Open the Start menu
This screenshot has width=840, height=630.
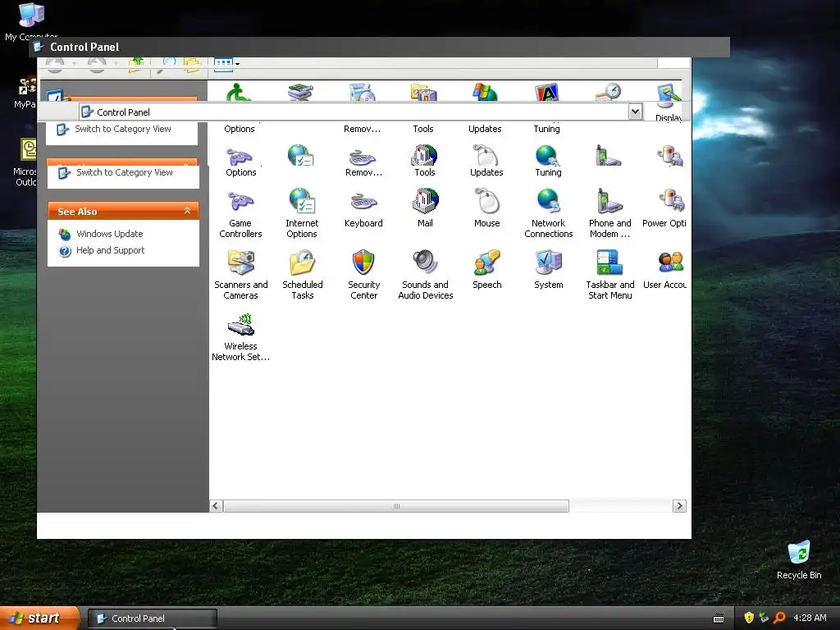pyautogui.click(x=39, y=618)
